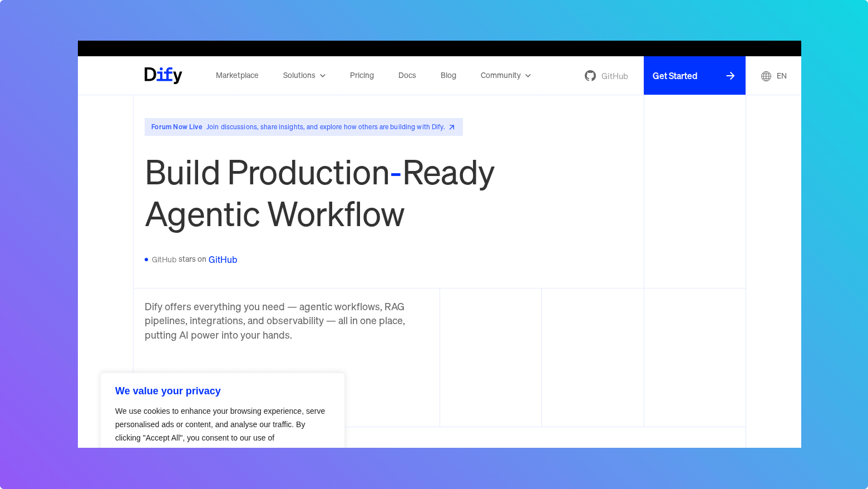Click the globe language icon
Image resolution: width=868 pixels, height=489 pixels.
pos(766,76)
